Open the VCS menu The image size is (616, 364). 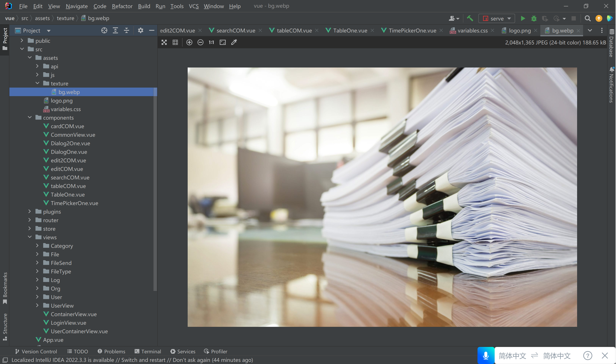tap(194, 6)
